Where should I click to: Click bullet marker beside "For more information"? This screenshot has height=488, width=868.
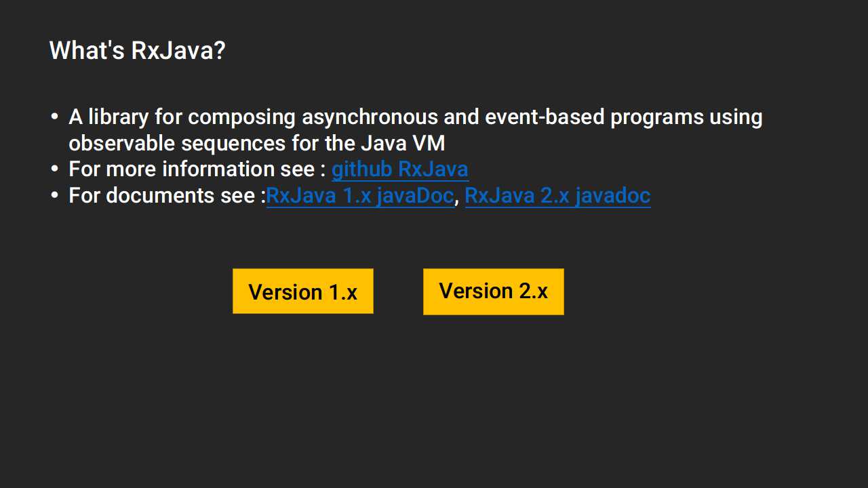[x=54, y=169]
